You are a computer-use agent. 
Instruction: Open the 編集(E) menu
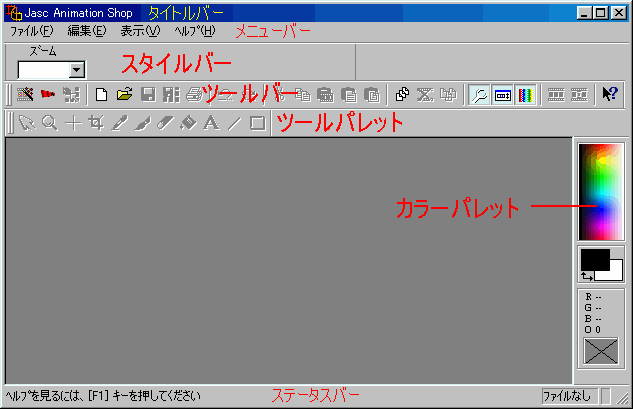tap(87, 31)
